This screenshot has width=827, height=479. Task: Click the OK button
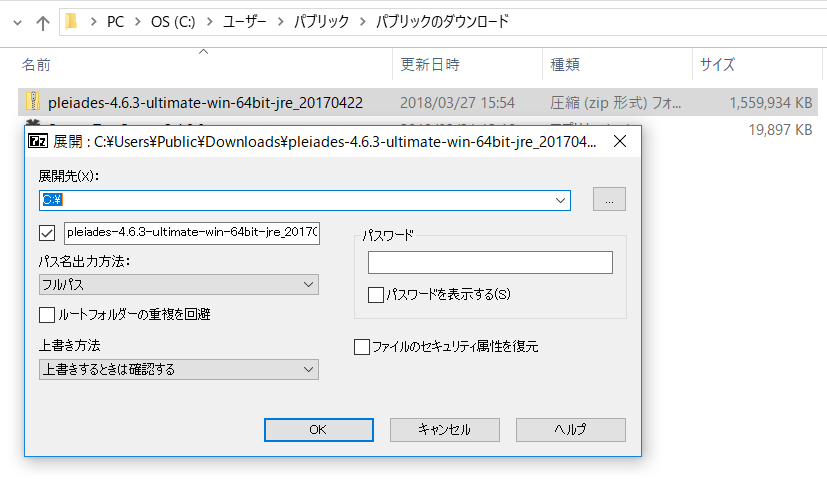(x=319, y=430)
